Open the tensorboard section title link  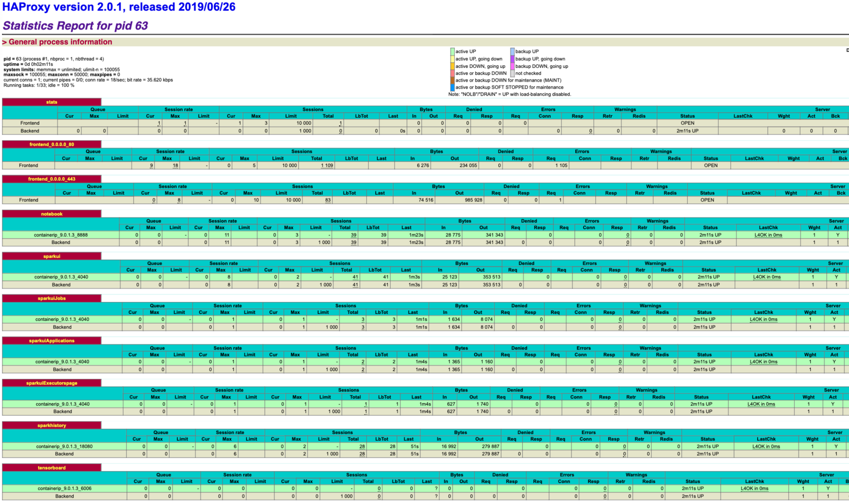pyautogui.click(x=51, y=468)
